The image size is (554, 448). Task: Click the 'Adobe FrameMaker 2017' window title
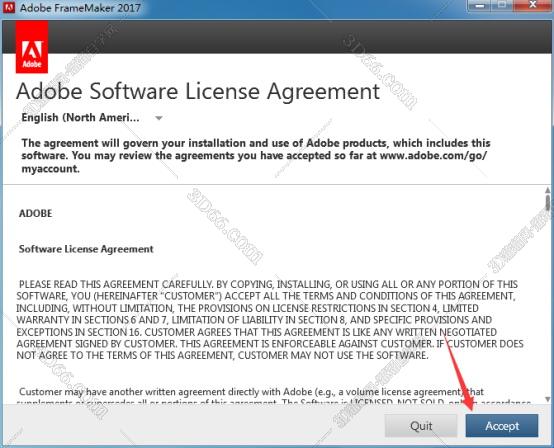tap(80, 7)
